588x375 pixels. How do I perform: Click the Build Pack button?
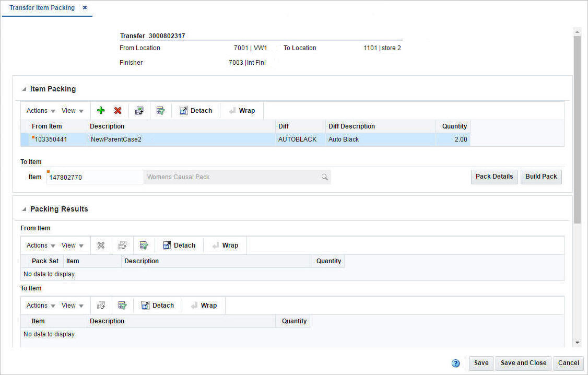[x=541, y=177]
